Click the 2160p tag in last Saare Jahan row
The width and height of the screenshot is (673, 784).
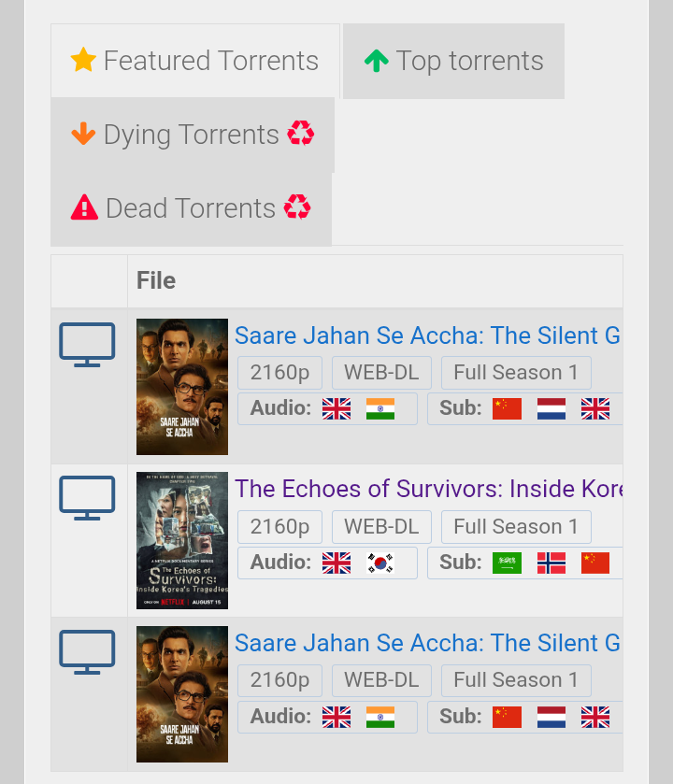tap(280, 680)
